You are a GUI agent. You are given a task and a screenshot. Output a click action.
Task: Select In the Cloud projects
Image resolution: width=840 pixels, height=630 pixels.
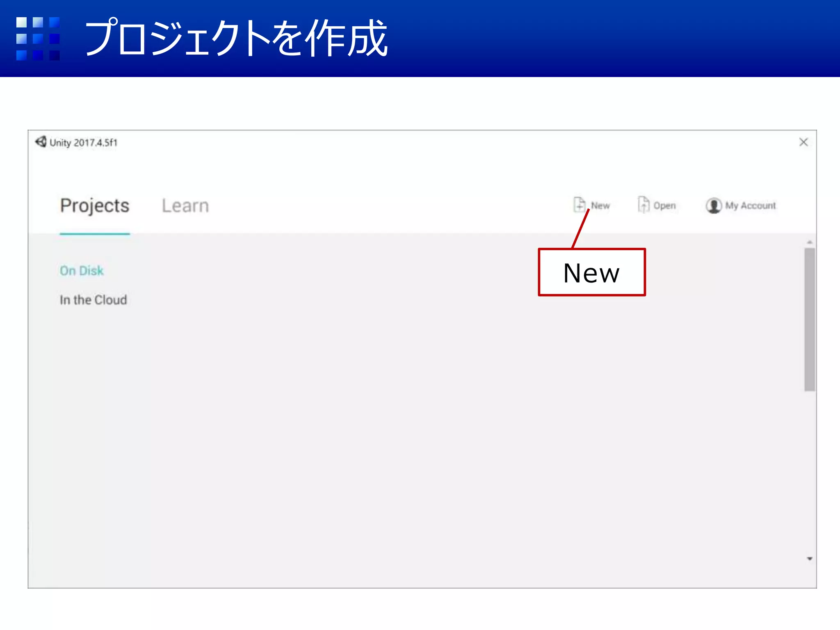coord(94,300)
